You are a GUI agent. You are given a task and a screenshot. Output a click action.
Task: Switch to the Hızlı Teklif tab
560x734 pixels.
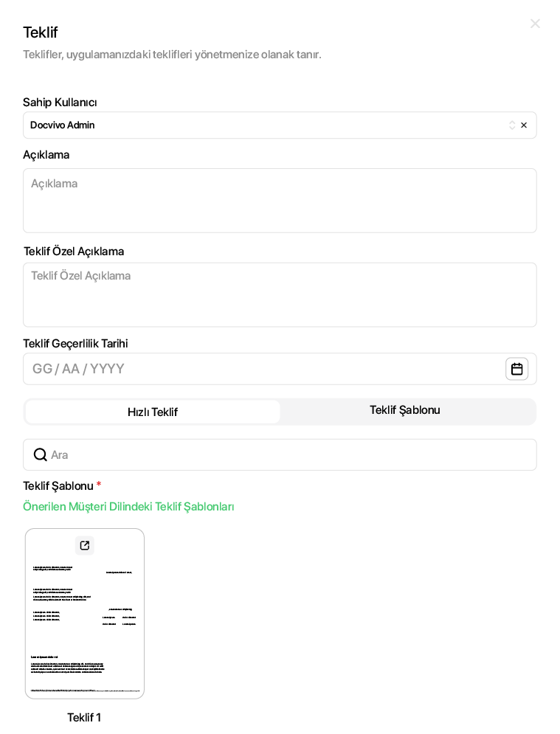pyautogui.click(x=153, y=412)
